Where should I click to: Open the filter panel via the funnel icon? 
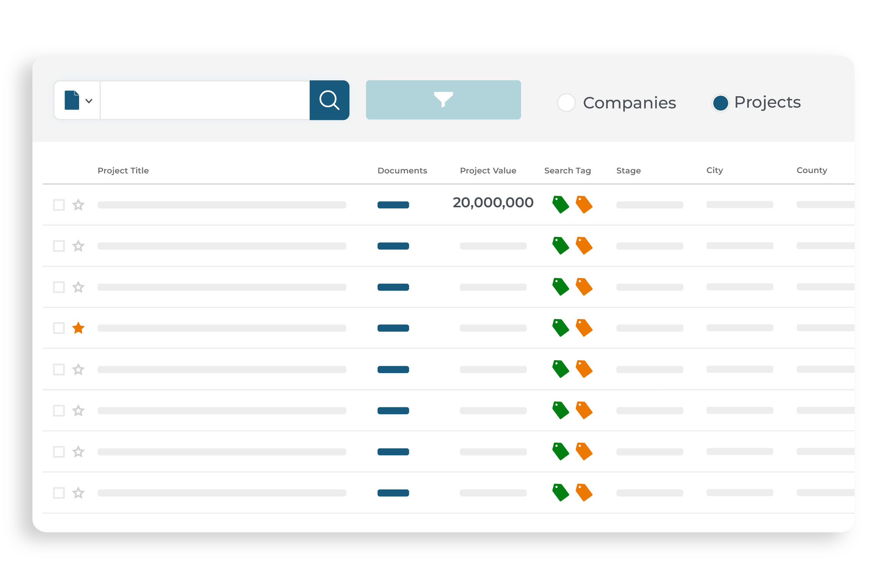[x=443, y=100]
